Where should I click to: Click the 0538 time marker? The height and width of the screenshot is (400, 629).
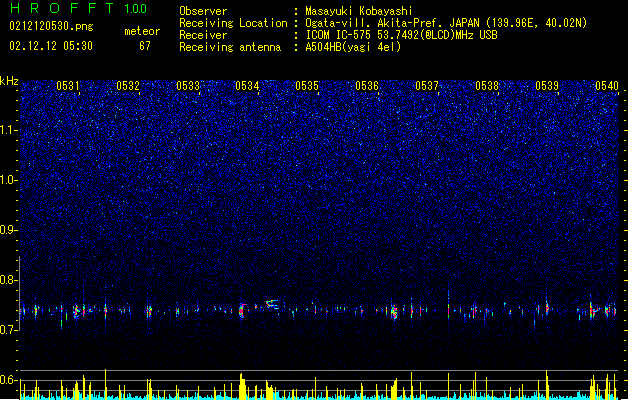[x=487, y=86]
